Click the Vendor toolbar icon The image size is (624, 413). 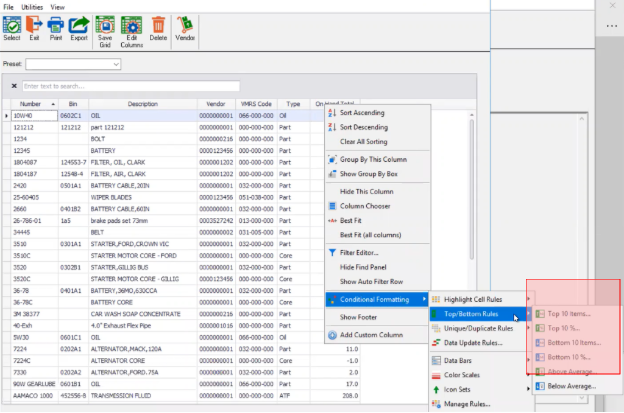[185, 25]
